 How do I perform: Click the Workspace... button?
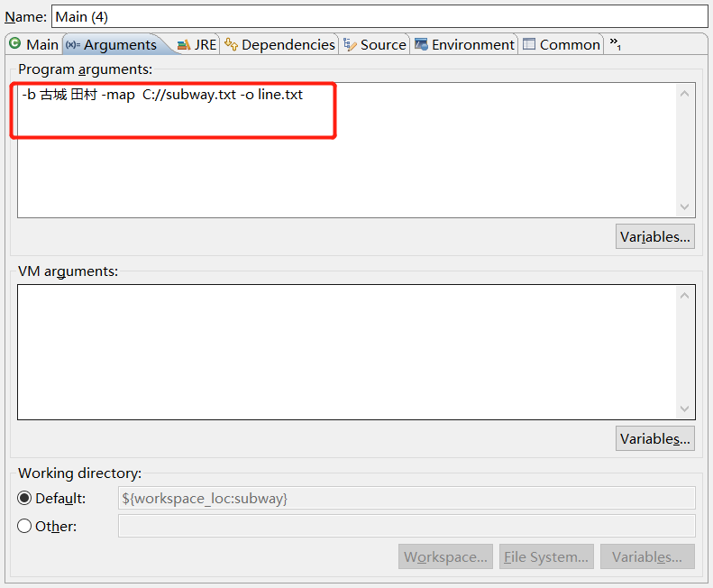445,556
